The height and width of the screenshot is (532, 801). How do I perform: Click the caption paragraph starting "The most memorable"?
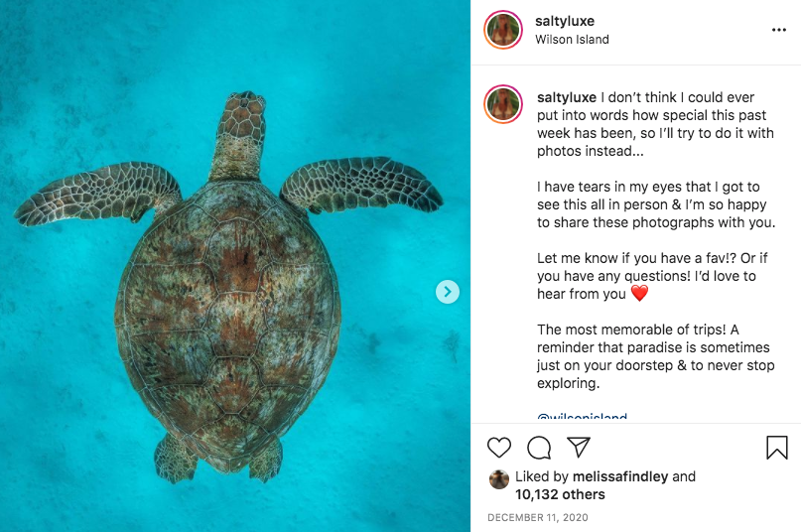(652, 356)
